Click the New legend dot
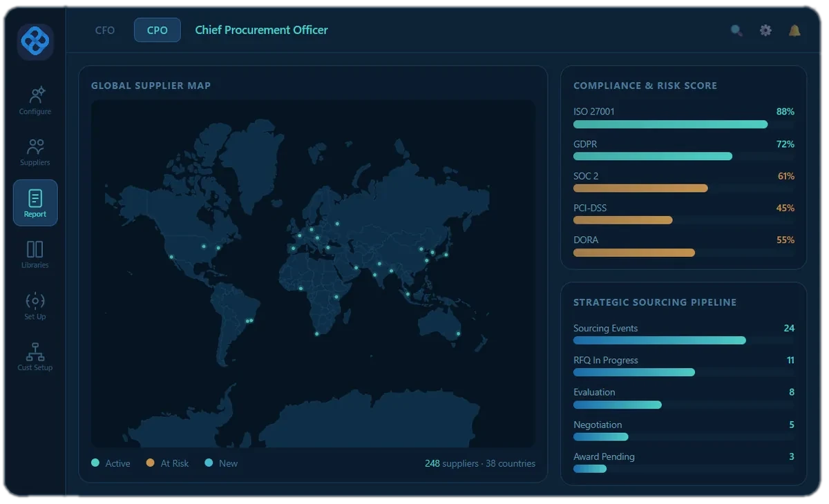Image resolution: width=829 pixels, height=504 pixels. (209, 463)
